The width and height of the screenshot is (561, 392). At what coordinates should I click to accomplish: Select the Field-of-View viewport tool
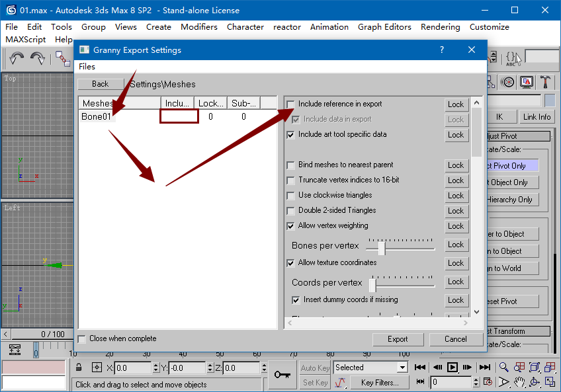pos(503,382)
